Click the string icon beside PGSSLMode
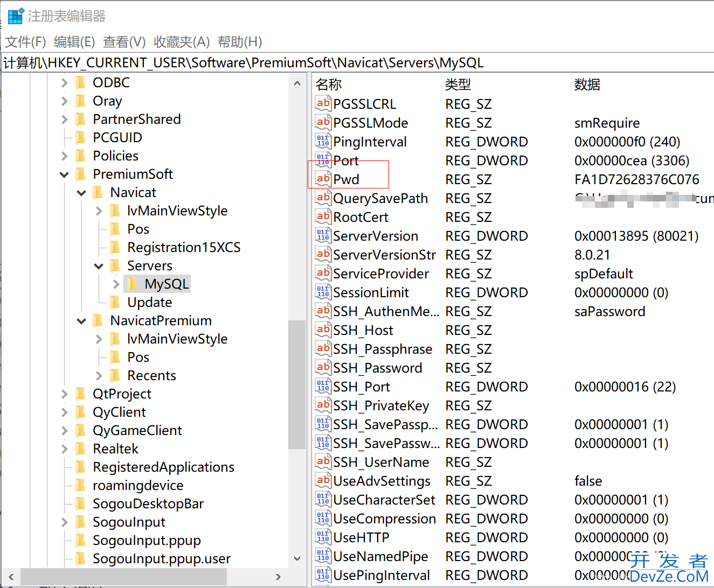The width and height of the screenshot is (714, 588). click(323, 122)
